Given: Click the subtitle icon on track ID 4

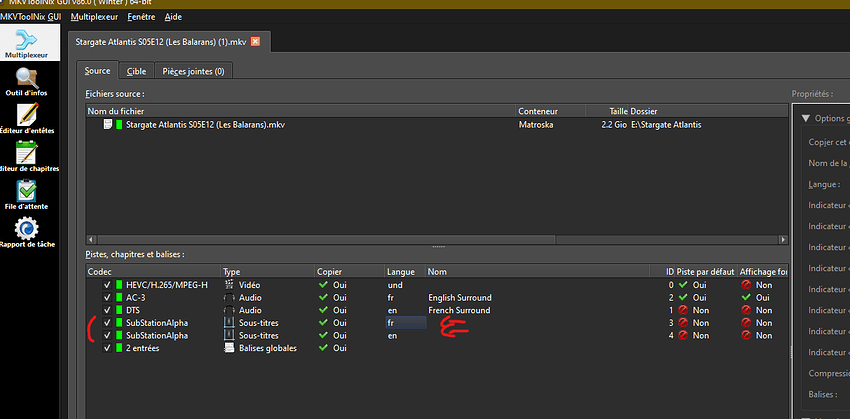Looking at the screenshot, I should pos(229,336).
